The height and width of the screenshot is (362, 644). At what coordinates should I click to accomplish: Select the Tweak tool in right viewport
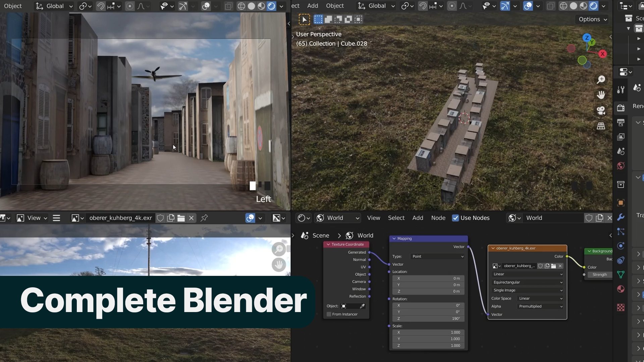click(x=304, y=19)
